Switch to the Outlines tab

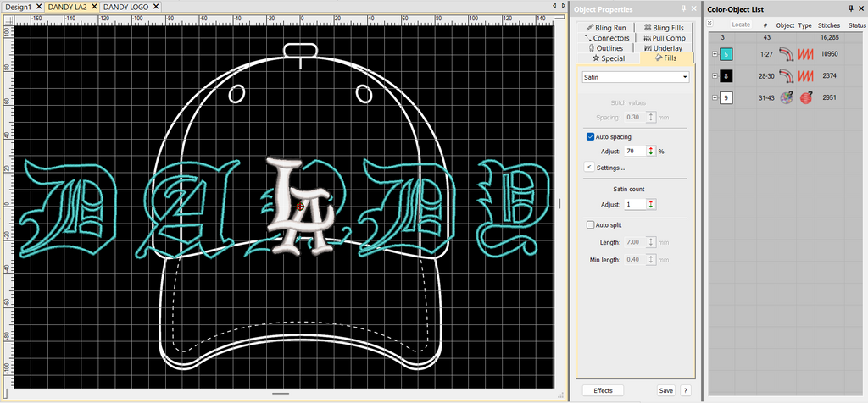(x=605, y=48)
